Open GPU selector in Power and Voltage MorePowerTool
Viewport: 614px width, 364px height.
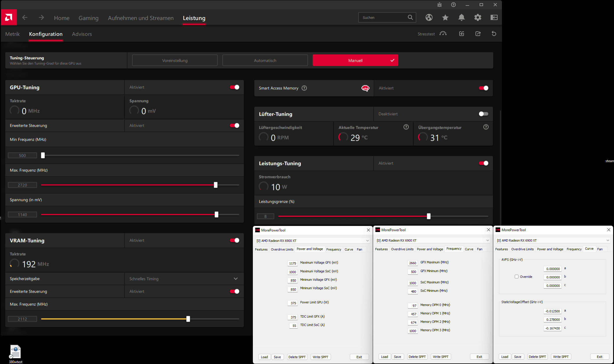point(312,241)
